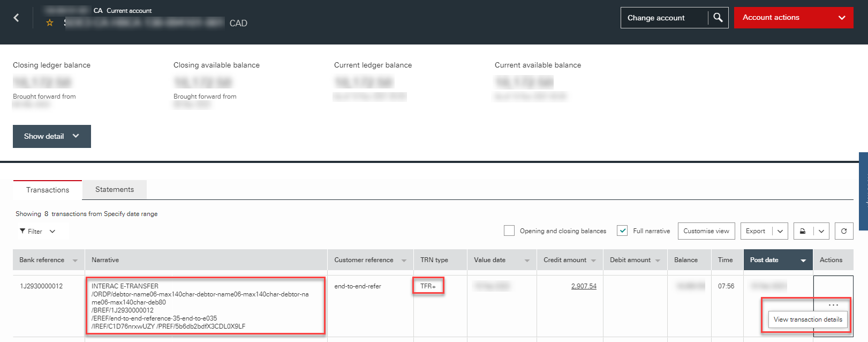This screenshot has height=342, width=868.
Task: Switch to the Statements tab
Action: 115,189
